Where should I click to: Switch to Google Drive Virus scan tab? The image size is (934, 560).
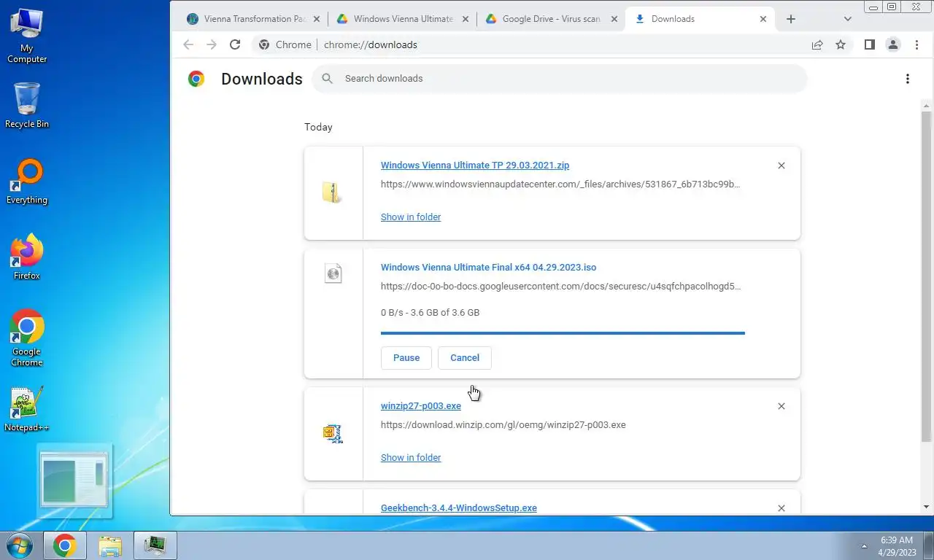[x=551, y=19]
